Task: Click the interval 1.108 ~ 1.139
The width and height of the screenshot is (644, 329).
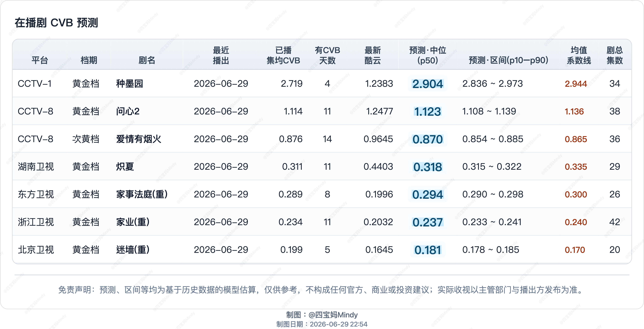Action: (x=489, y=111)
